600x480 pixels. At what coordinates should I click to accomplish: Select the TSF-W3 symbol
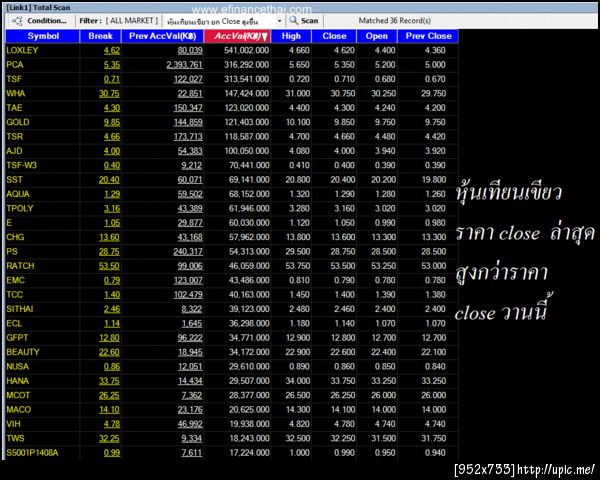tap(21, 165)
